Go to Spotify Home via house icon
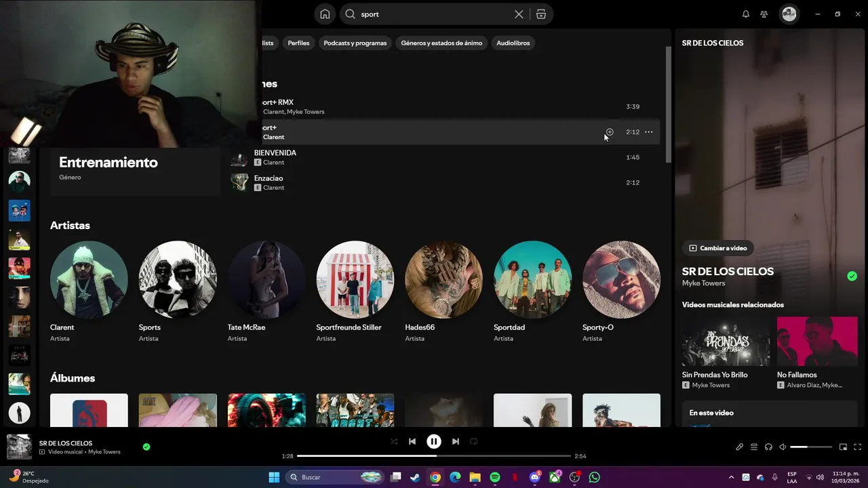The height and width of the screenshot is (488, 868). pyautogui.click(x=325, y=14)
